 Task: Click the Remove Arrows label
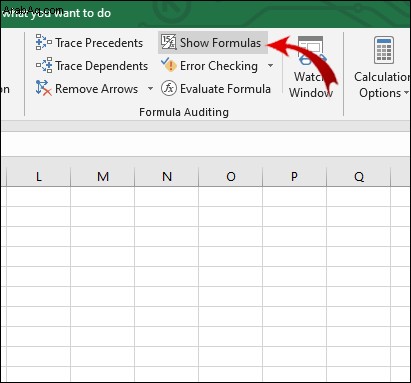[x=96, y=89]
